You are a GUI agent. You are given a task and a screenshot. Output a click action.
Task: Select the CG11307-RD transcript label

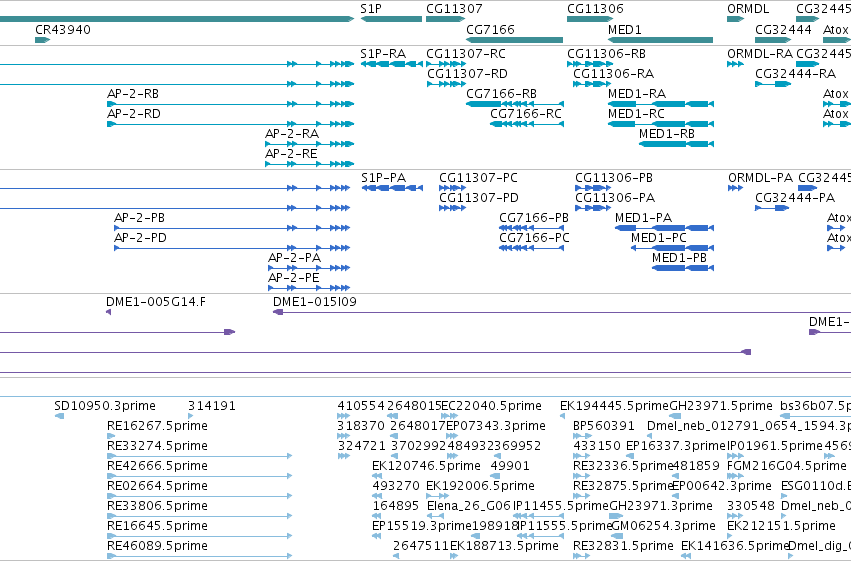coord(467,73)
